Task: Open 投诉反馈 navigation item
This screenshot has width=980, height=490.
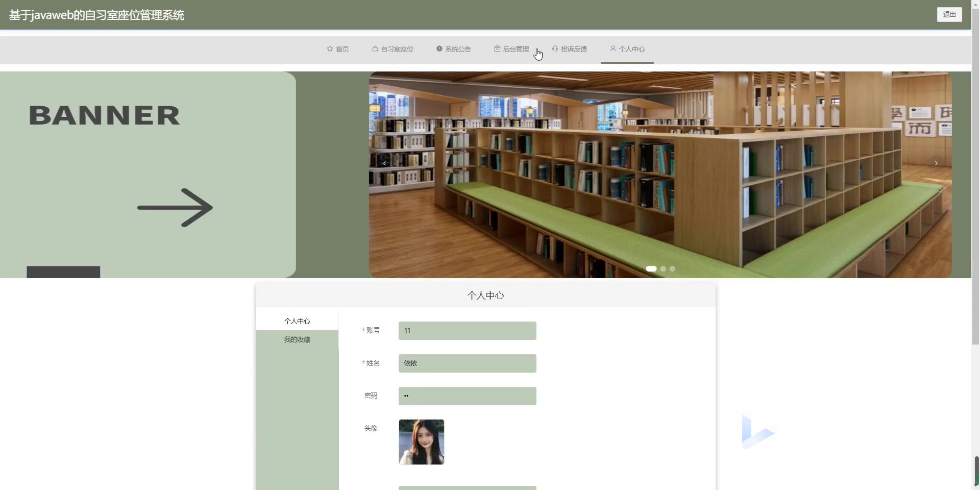Action: 570,50
